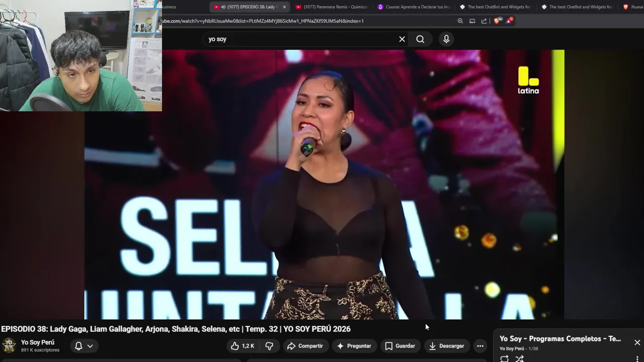The image size is (644, 362).
Task: Switch to Course: Aprende a Declarar tab
Action: [414, 7]
